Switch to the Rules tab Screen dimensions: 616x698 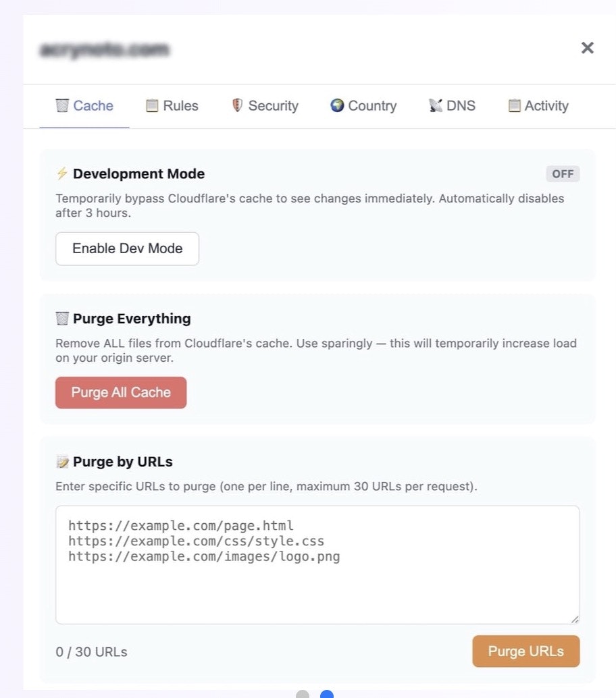172,105
